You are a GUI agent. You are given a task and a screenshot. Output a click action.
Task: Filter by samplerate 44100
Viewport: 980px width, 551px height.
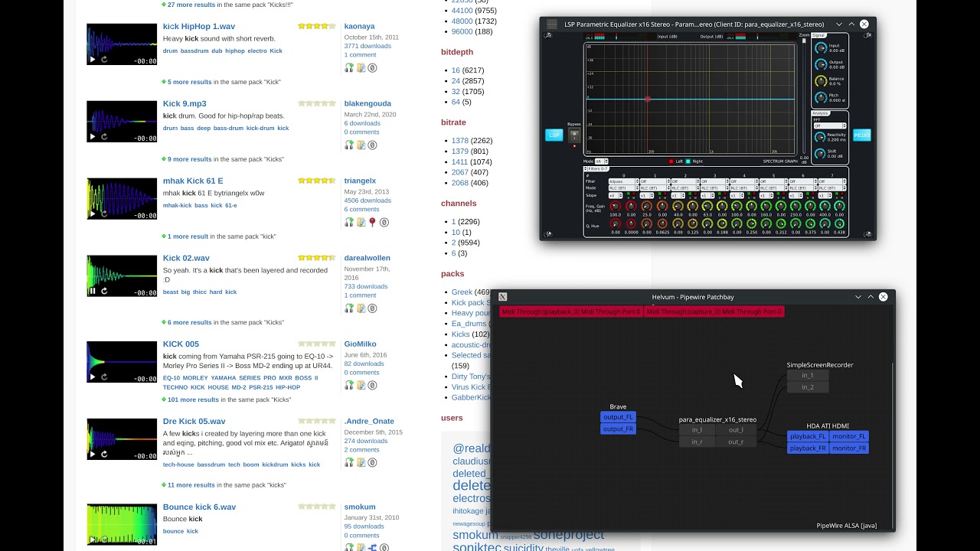(462, 11)
